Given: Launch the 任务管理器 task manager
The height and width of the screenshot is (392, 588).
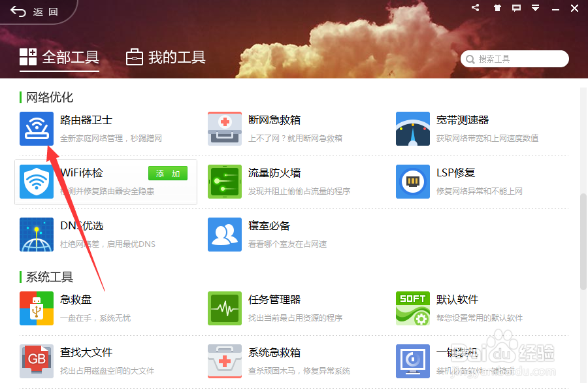Looking at the screenshot, I should pos(225,308).
